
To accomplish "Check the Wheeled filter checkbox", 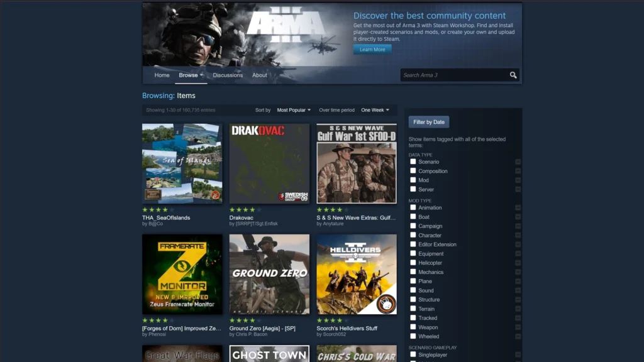I will [413, 336].
